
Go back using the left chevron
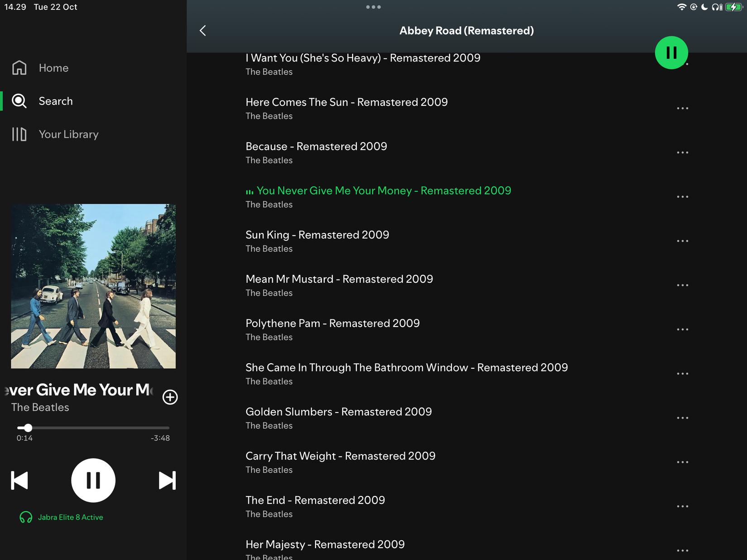coord(203,31)
